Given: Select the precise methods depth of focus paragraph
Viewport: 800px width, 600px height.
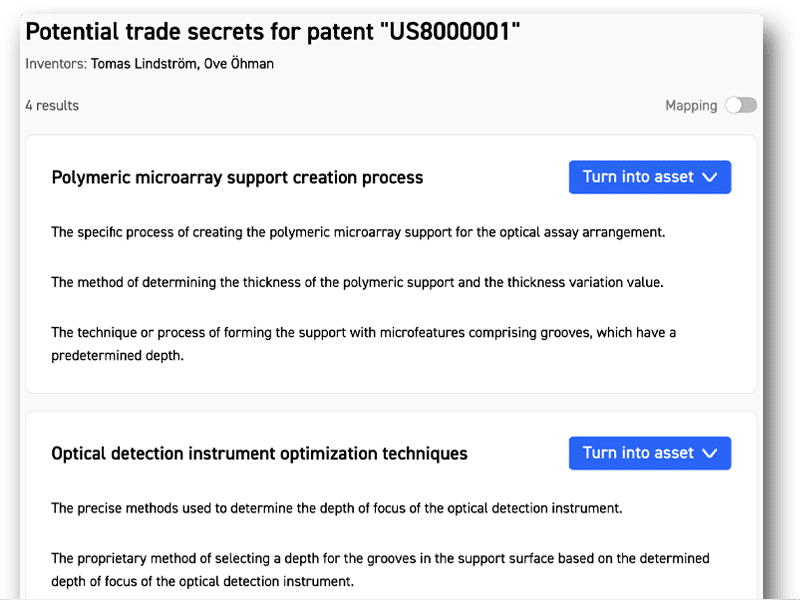Looking at the screenshot, I should 337,508.
